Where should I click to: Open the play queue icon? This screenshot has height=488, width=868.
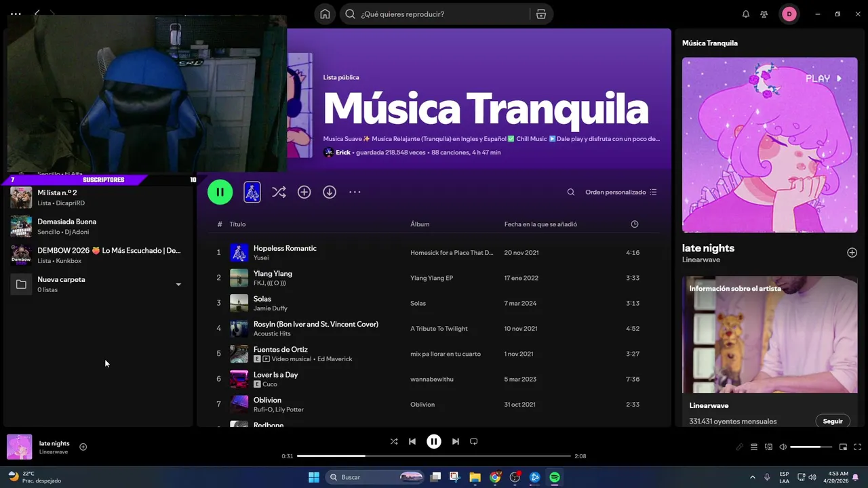tap(753, 447)
